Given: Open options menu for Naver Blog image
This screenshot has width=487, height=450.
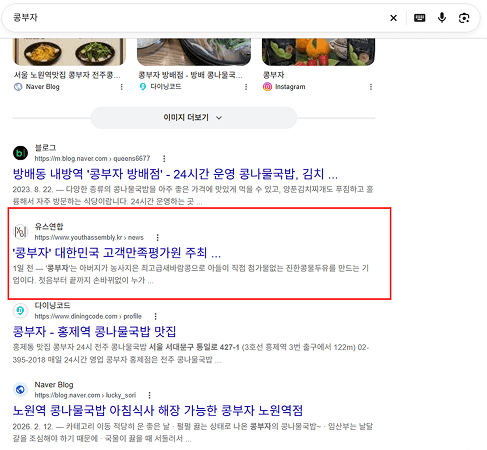Looking at the screenshot, I should (x=121, y=87).
